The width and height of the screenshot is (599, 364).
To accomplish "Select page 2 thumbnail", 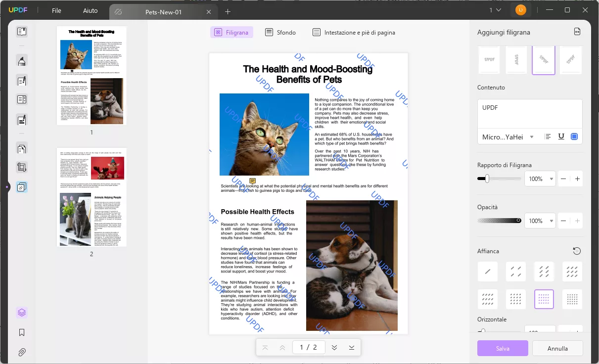I will (x=92, y=197).
